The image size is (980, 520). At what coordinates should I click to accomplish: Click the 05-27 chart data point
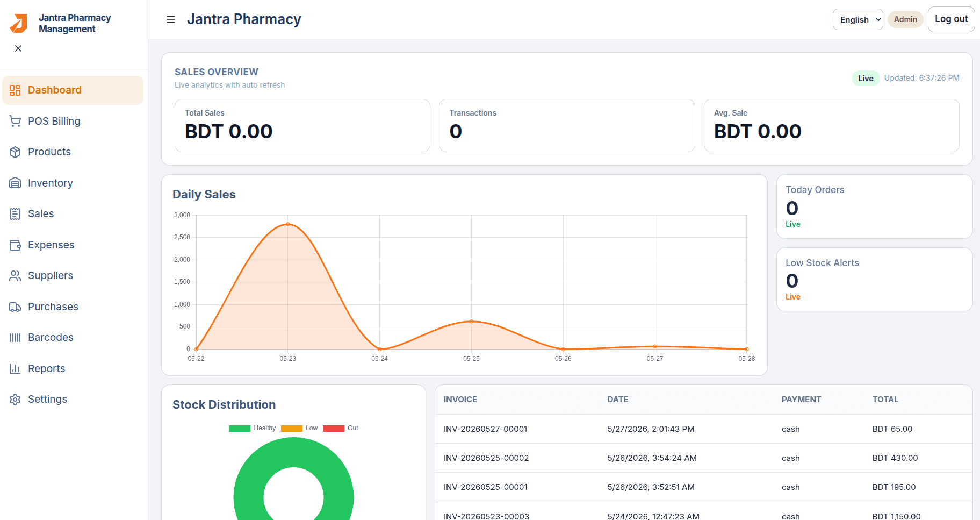(x=655, y=346)
